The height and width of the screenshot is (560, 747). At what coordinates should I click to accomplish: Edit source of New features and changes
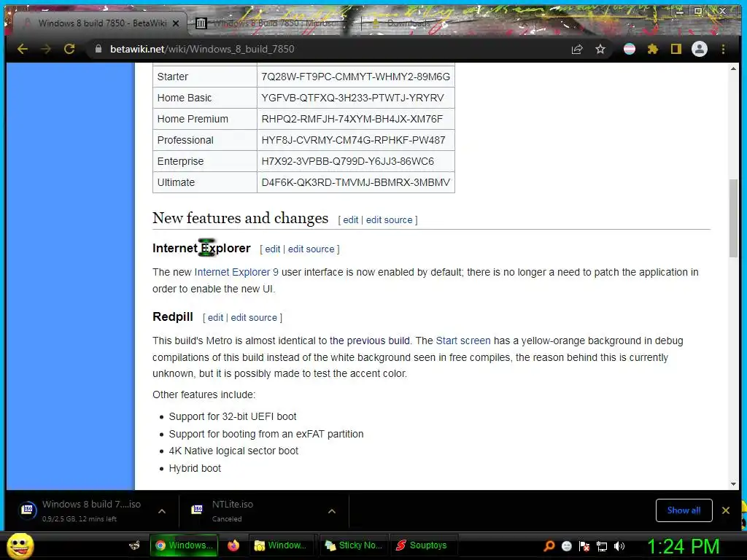coord(389,220)
